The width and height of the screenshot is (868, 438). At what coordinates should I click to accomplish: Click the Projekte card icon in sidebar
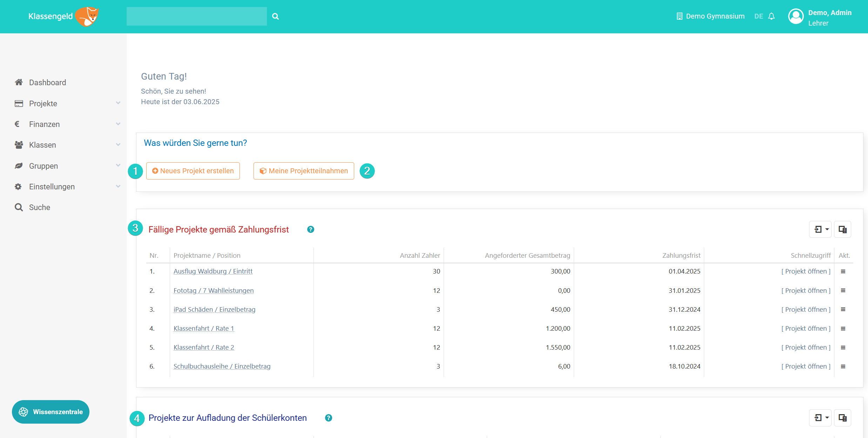click(19, 103)
